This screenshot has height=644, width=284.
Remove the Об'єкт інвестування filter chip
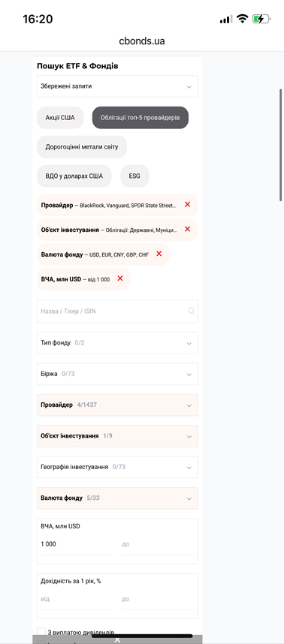(x=187, y=229)
